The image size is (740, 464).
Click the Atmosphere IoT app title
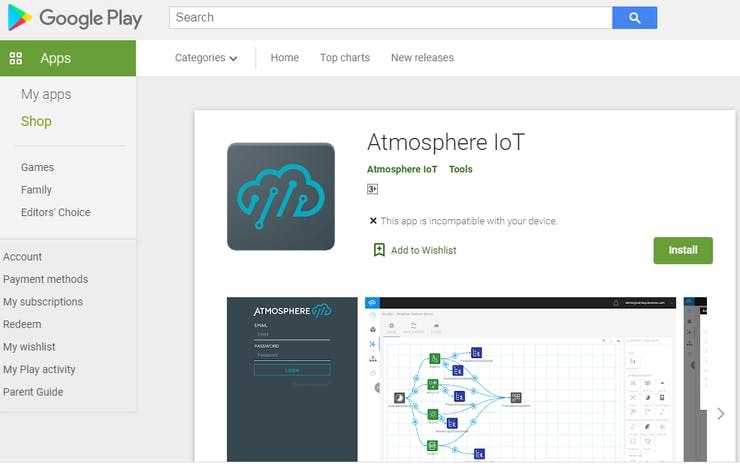[x=446, y=142]
